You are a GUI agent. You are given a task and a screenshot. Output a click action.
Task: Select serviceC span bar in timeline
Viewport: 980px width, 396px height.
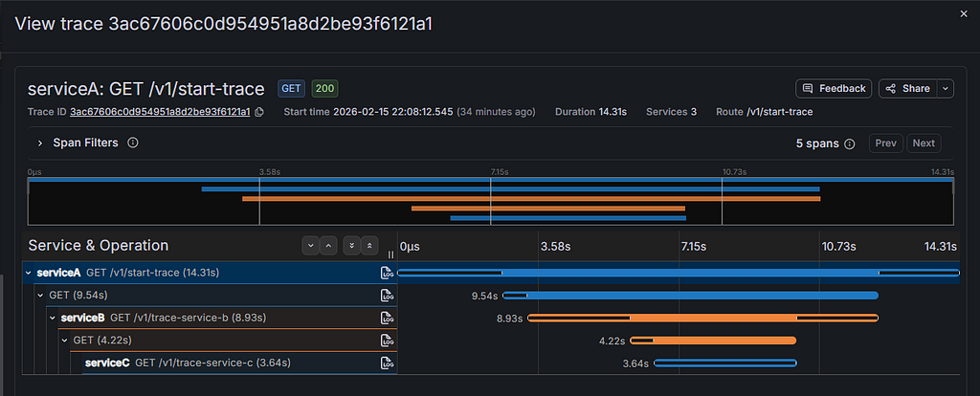pyautogui.click(x=725, y=363)
